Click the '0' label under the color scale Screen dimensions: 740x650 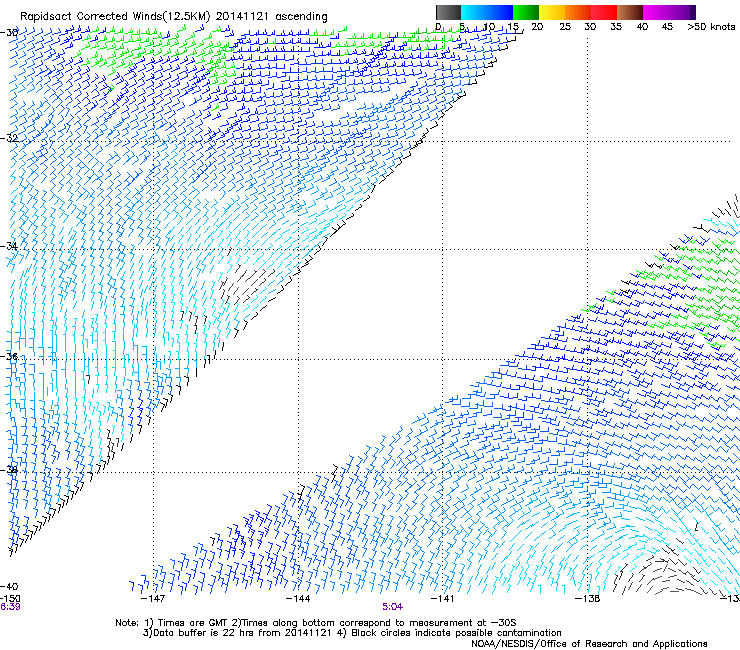[438, 27]
